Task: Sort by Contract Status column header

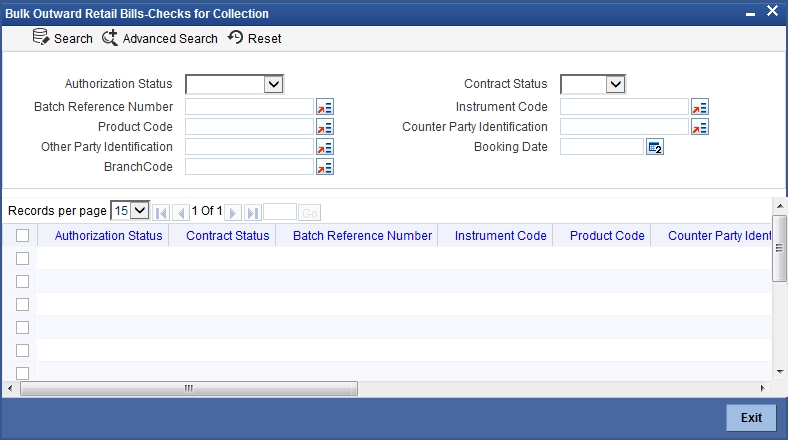Action: click(x=228, y=236)
